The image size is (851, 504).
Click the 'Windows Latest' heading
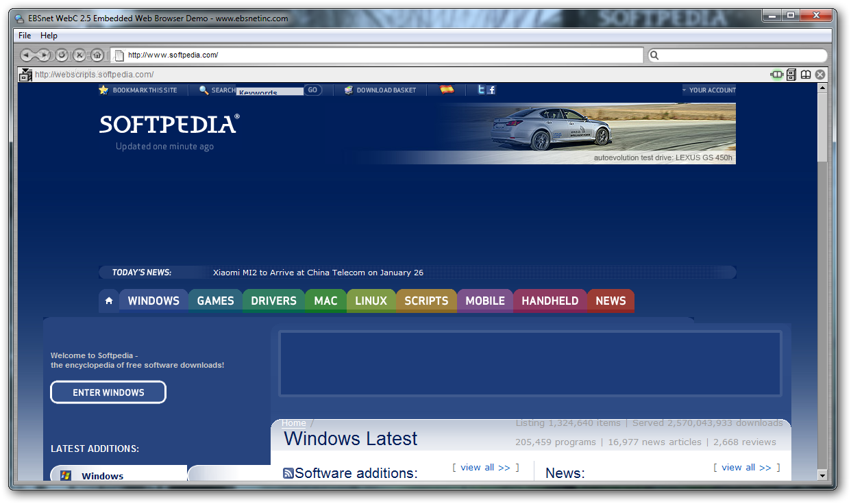coord(350,439)
